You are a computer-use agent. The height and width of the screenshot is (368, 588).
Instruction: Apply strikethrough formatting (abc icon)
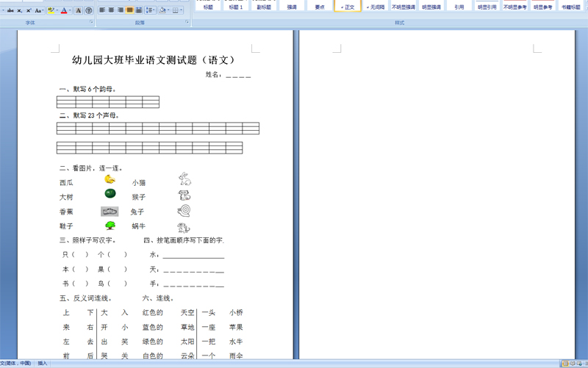pos(10,10)
